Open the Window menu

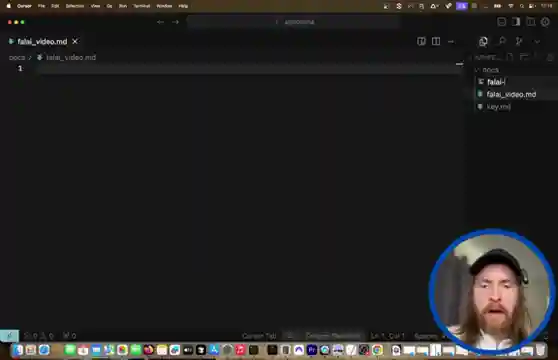(164, 6)
